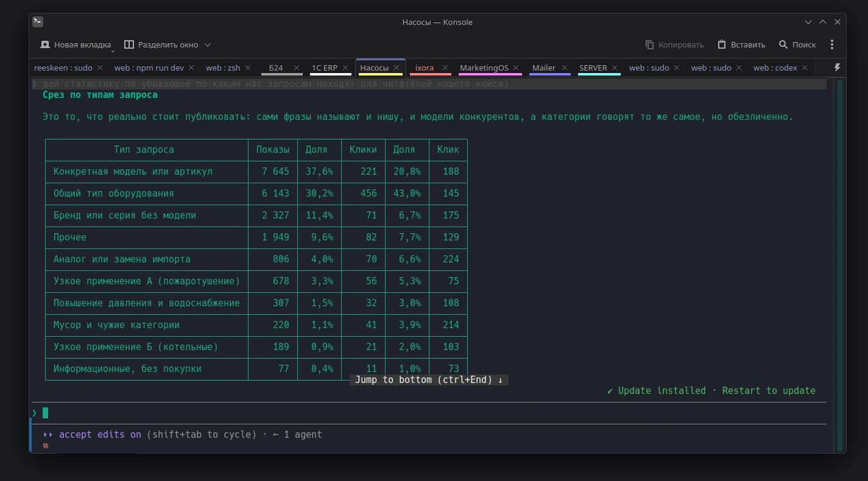Viewport: 868px width, 481px height.
Task: Close the reeskeen : sudo tab
Action: [100, 68]
